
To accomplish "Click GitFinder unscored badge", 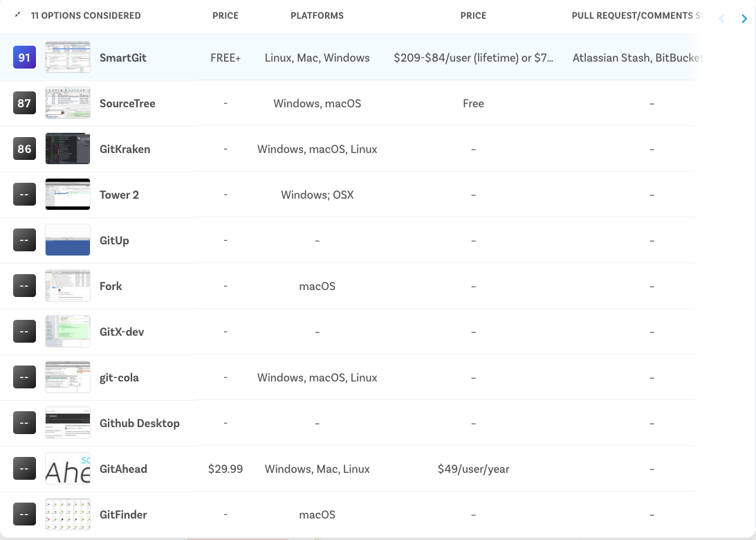I will click(25, 514).
